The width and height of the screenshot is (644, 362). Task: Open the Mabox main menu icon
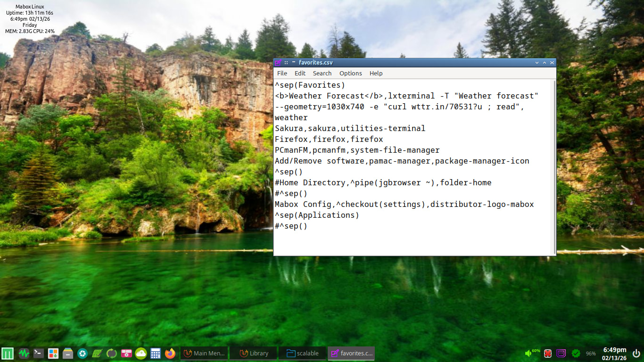pos(8,353)
